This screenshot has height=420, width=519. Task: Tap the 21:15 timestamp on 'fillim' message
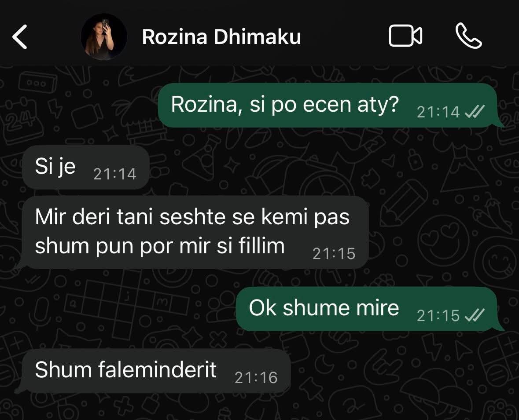[334, 254]
